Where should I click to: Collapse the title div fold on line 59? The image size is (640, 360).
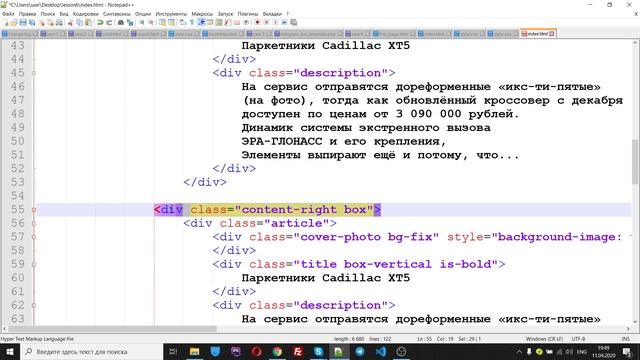pyautogui.click(x=34, y=264)
